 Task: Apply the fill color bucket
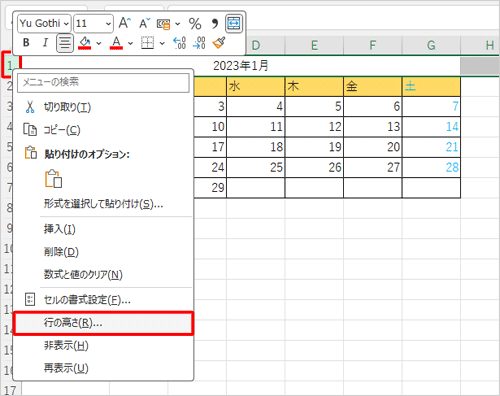(x=85, y=43)
